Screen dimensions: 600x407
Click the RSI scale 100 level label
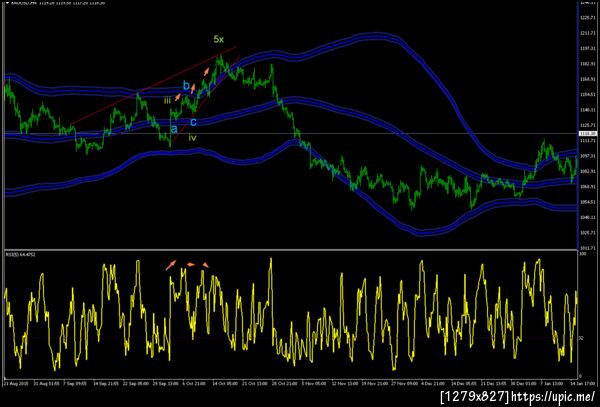tap(582, 254)
